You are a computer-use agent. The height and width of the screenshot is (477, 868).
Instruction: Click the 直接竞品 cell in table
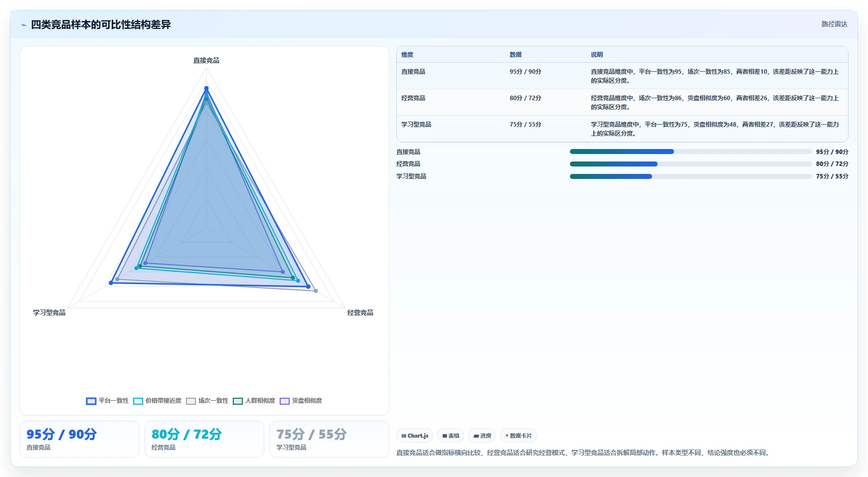tap(413, 72)
